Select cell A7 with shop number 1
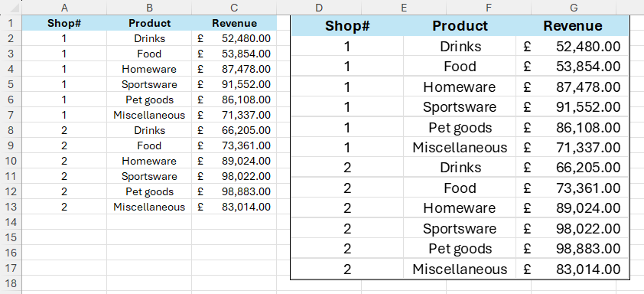Viewport: 644px width, 294px height. [64, 115]
